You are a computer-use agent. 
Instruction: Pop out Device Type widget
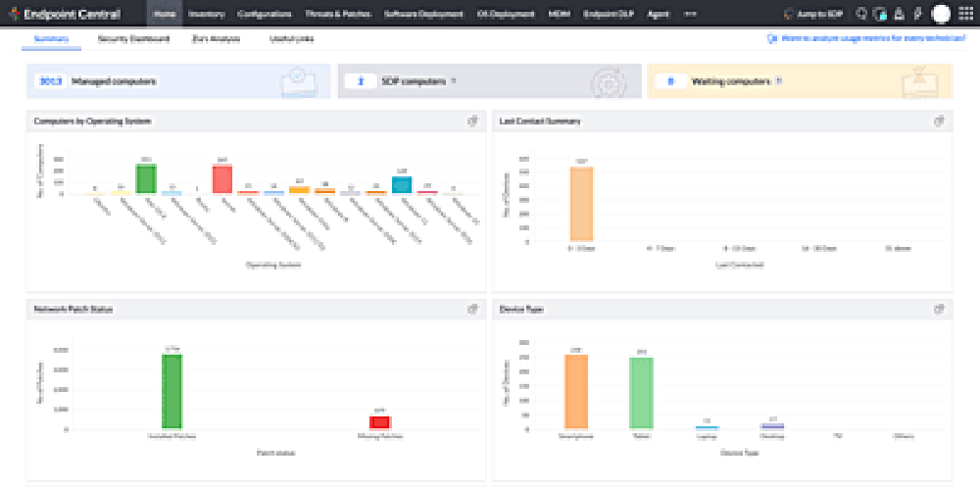(939, 310)
